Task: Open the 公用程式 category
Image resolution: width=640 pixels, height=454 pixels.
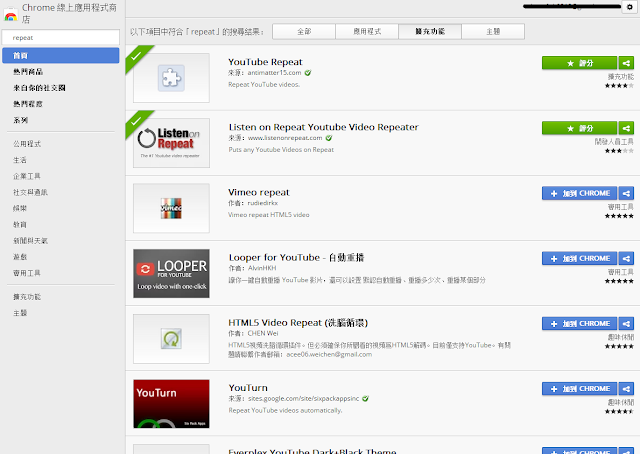Action: click(27, 144)
